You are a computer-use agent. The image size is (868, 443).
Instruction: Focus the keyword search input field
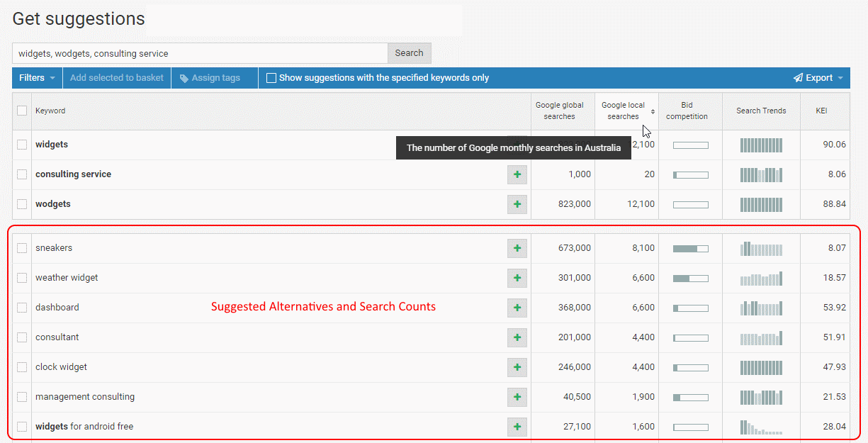200,53
